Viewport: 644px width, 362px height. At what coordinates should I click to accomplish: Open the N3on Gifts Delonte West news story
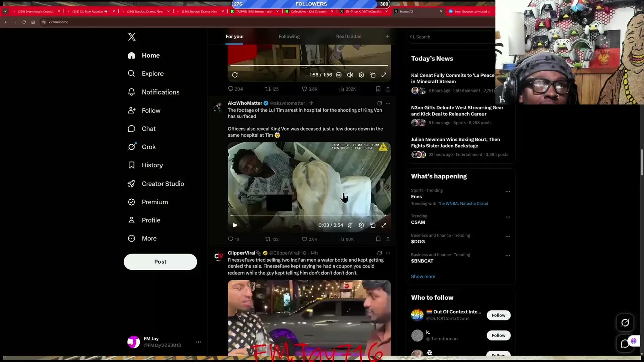(460, 115)
